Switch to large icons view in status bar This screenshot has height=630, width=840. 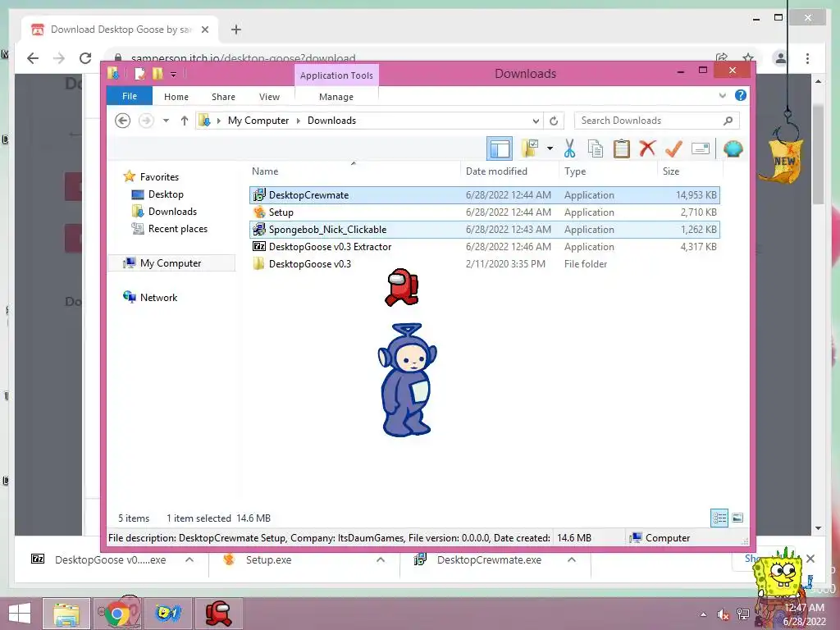click(737, 518)
